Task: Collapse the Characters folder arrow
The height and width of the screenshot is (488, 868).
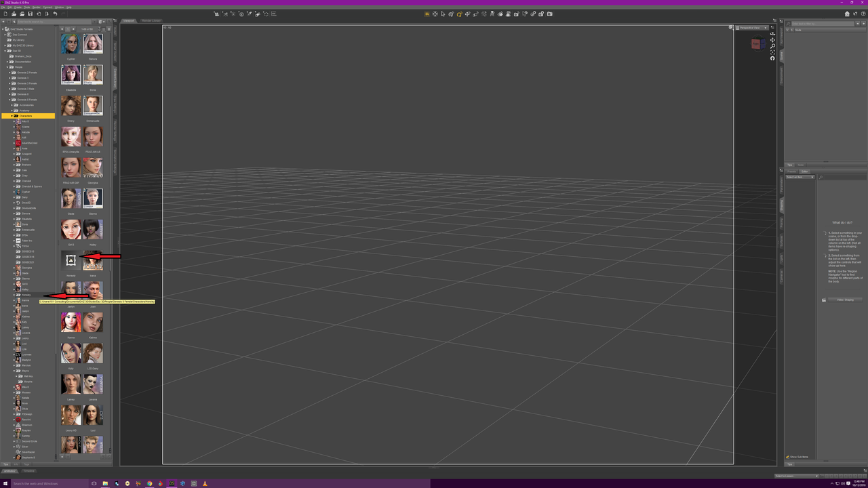Action: [x=12, y=116]
